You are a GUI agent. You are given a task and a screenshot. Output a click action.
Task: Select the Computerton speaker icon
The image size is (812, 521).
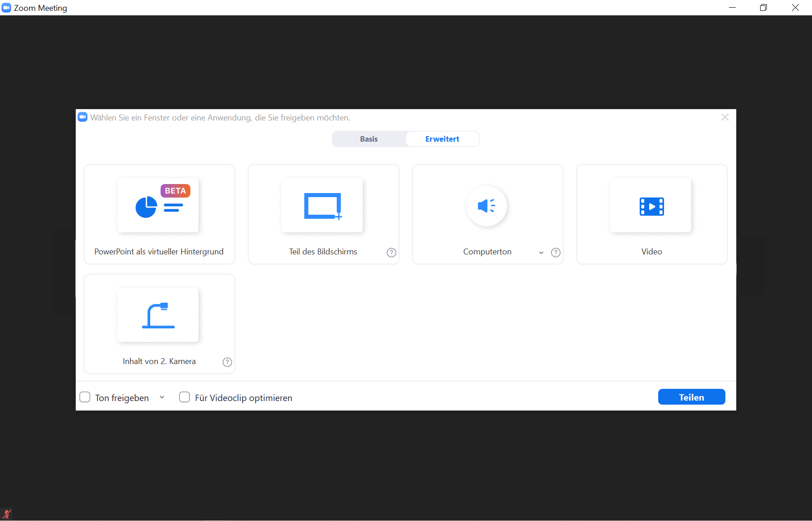486,206
